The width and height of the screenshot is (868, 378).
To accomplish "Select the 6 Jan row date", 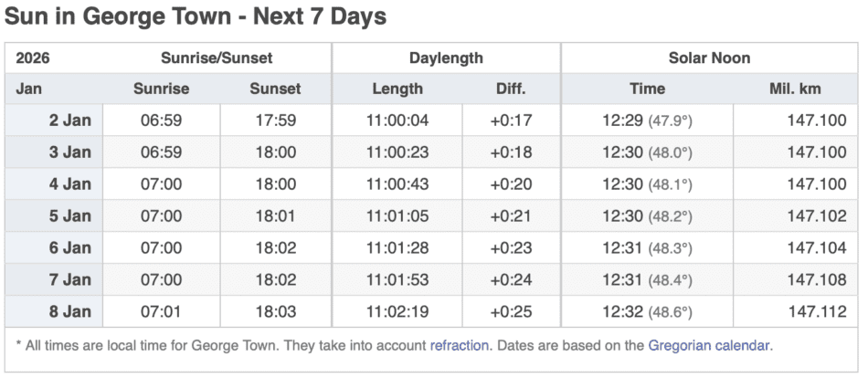I will click(70, 248).
